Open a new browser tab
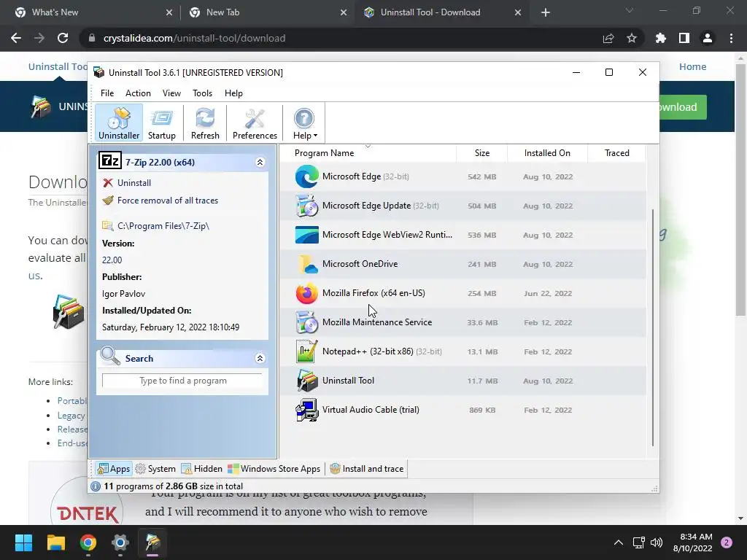The width and height of the screenshot is (747, 560). click(546, 12)
